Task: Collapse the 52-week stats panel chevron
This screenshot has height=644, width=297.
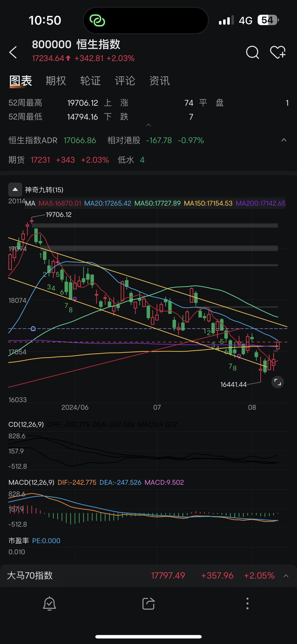Action: click(x=148, y=125)
